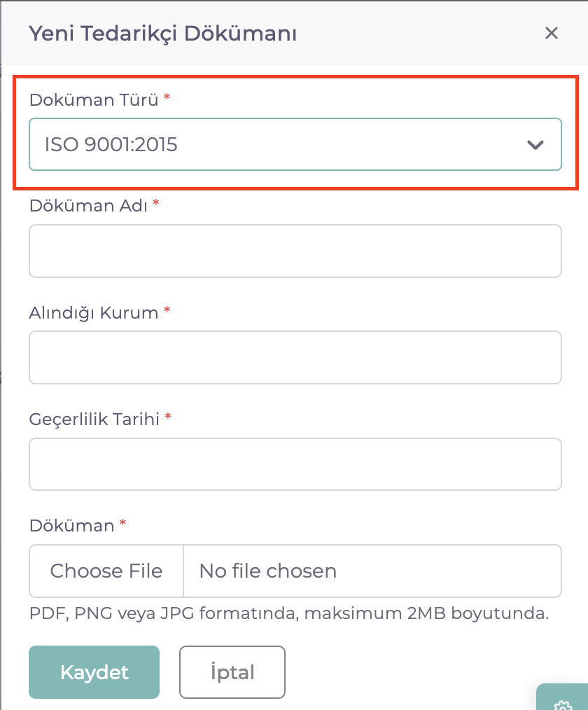The height and width of the screenshot is (710, 588).
Task: Cancel with the İptal button
Action: tap(232, 672)
